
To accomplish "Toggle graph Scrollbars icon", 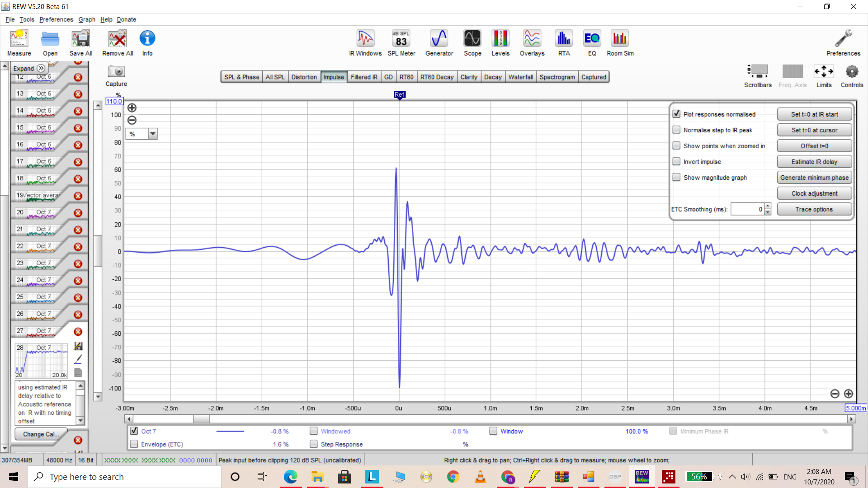I will tap(758, 75).
